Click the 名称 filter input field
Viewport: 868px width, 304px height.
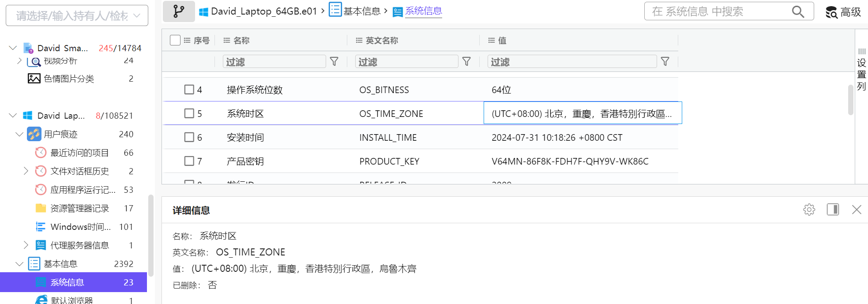[x=274, y=62]
